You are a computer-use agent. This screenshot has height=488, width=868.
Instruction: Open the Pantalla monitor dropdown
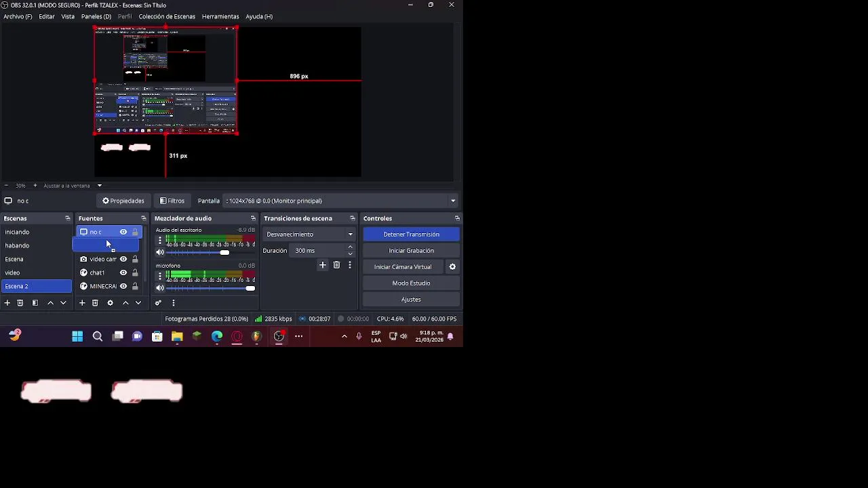click(341, 201)
